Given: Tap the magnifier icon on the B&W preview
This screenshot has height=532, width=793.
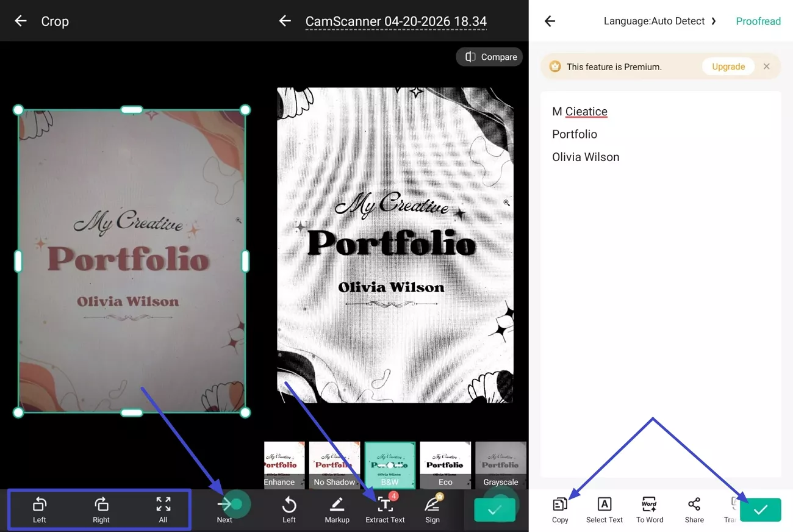Looking at the screenshot, I should pos(506,203).
